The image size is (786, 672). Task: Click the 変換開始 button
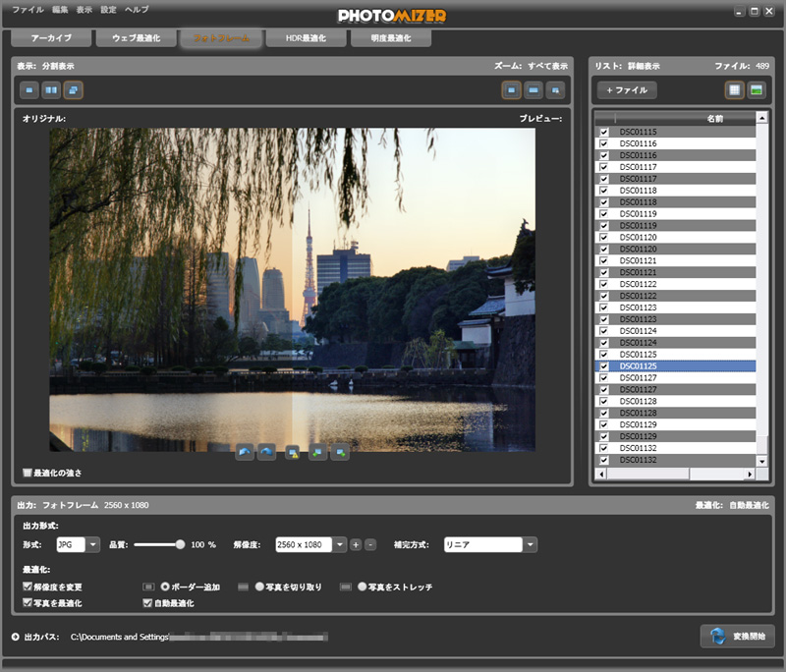point(738,637)
